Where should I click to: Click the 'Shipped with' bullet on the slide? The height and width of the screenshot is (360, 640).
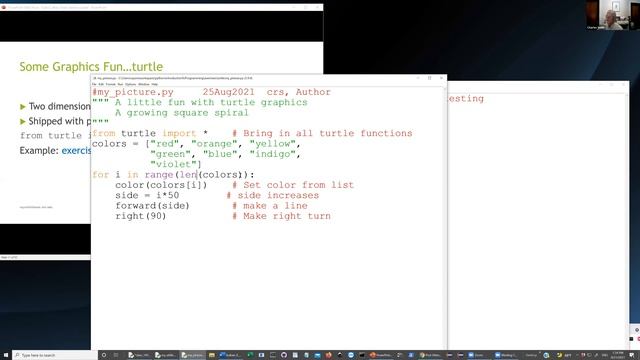click(60, 121)
